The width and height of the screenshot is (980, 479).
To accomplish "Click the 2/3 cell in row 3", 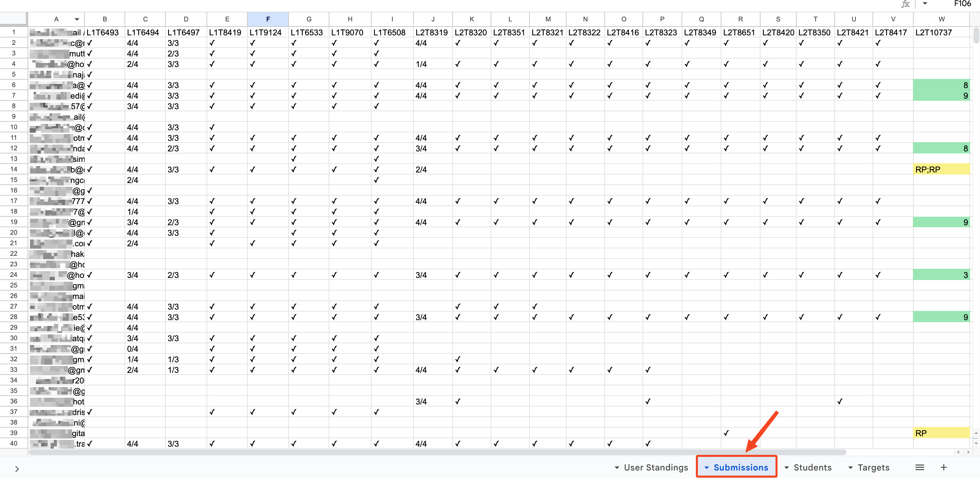I will point(186,53).
